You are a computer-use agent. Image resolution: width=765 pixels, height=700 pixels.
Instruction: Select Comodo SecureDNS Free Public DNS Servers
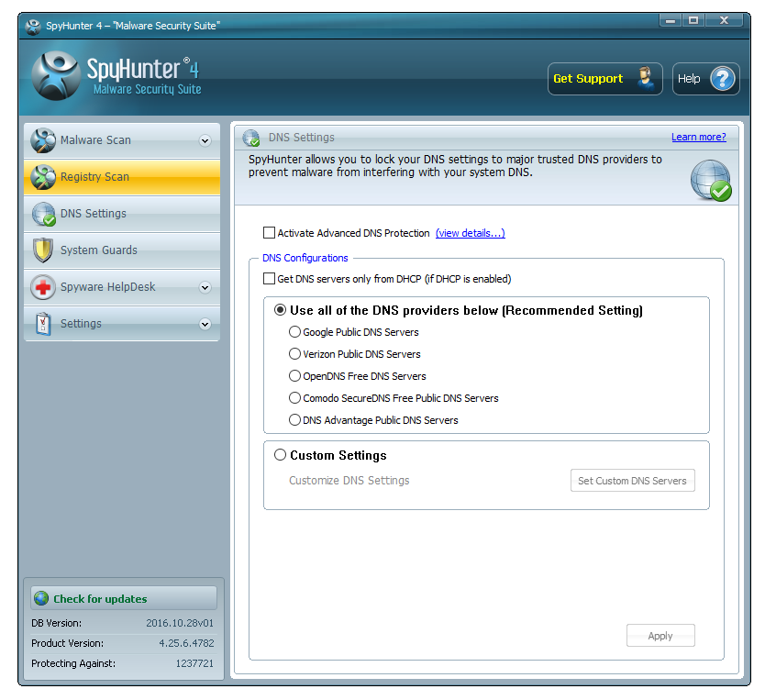click(x=294, y=397)
